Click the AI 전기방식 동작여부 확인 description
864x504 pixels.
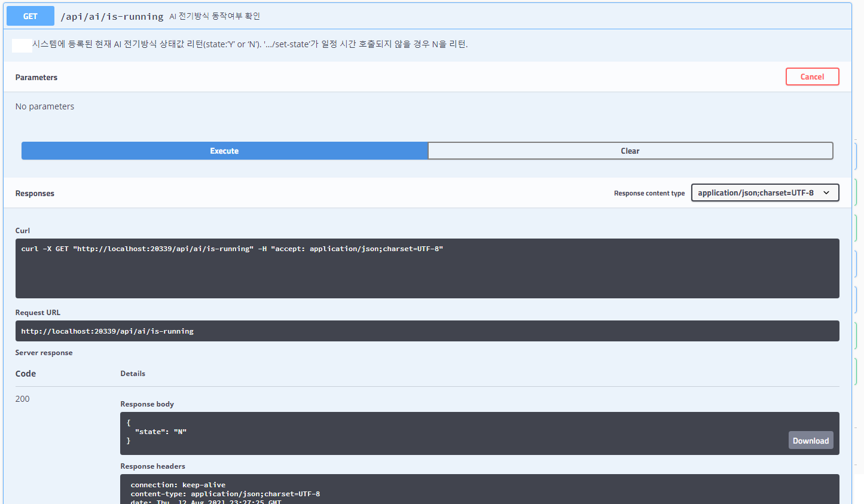coord(215,16)
